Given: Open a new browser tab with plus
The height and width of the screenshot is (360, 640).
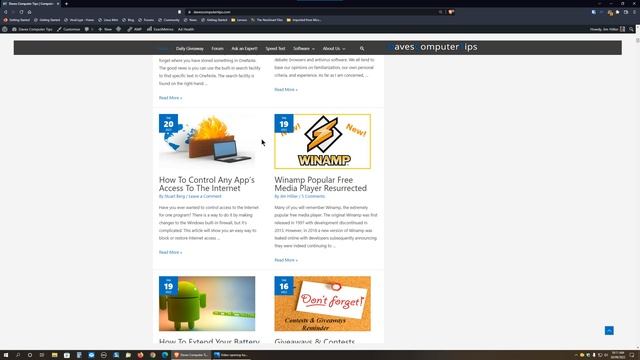Looking at the screenshot, I should click(66, 4).
